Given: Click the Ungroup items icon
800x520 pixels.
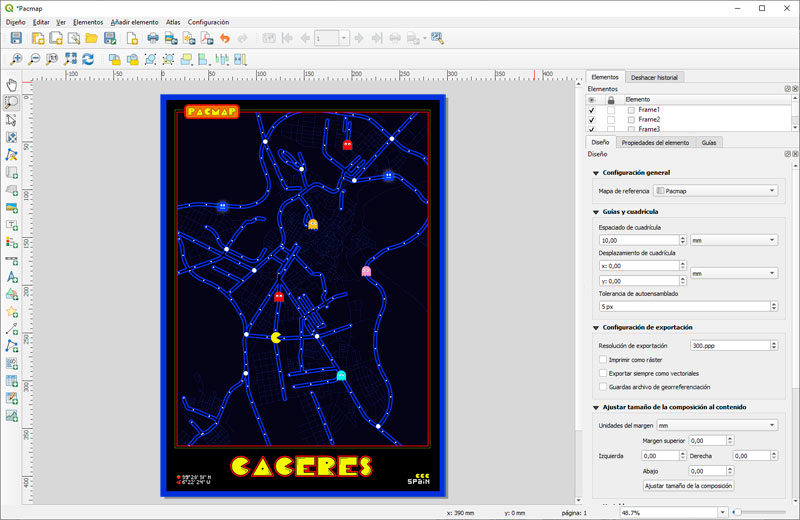Looking at the screenshot, I should [168, 59].
